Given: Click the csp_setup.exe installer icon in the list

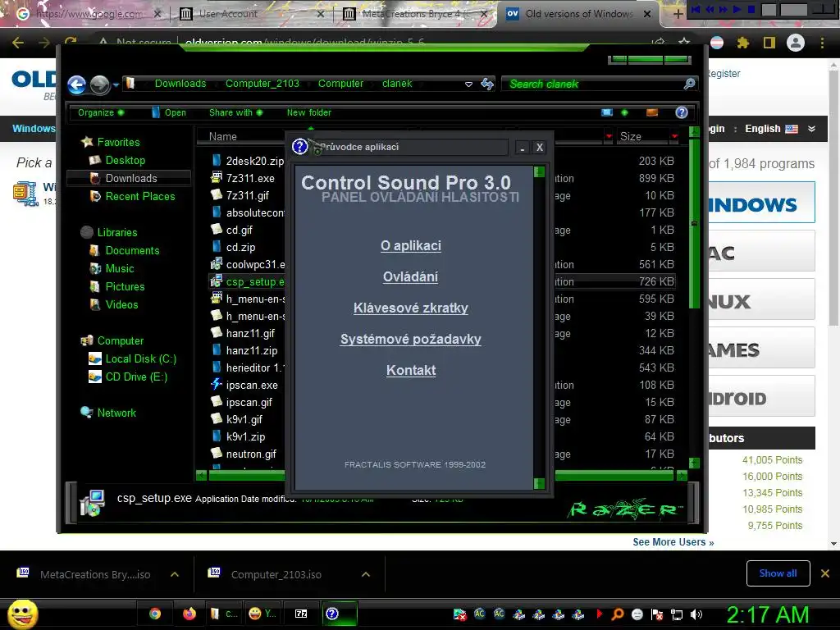Looking at the screenshot, I should tap(217, 281).
